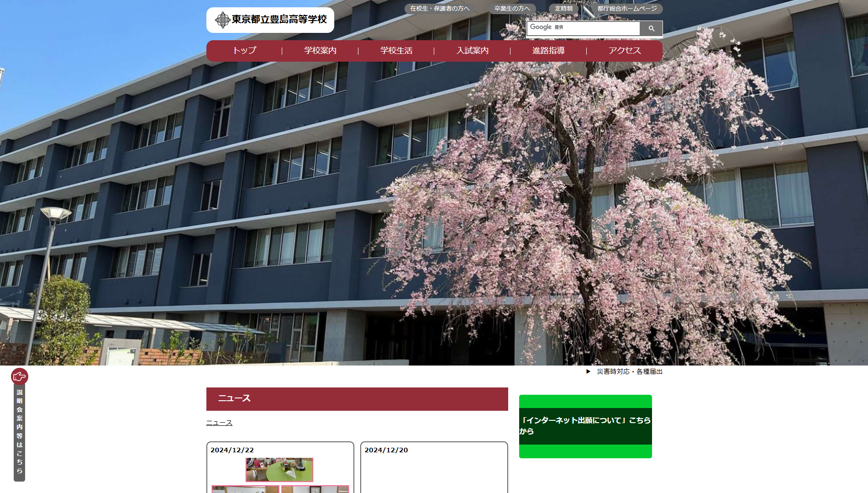Viewport: 868px width, 493px height.
Task: Click the triangle arrow before 災害時対応
Action: click(x=588, y=371)
